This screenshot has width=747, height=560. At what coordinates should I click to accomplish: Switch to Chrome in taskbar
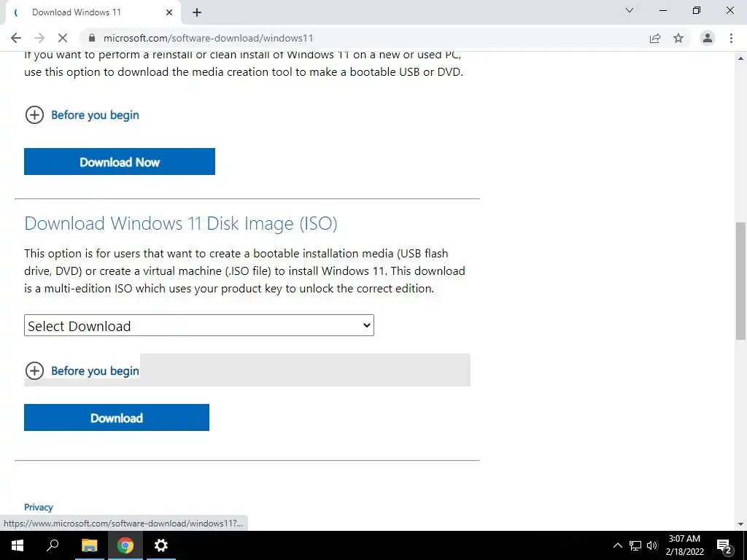coord(125,545)
